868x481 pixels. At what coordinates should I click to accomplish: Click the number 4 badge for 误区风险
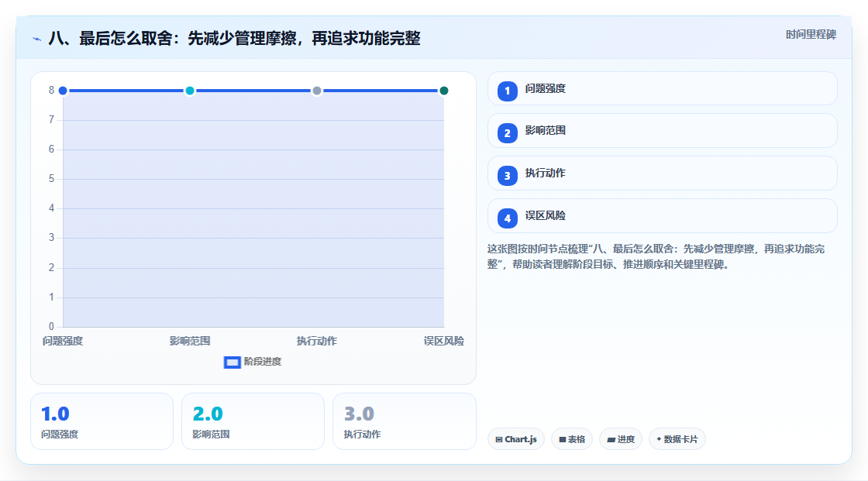pos(507,218)
